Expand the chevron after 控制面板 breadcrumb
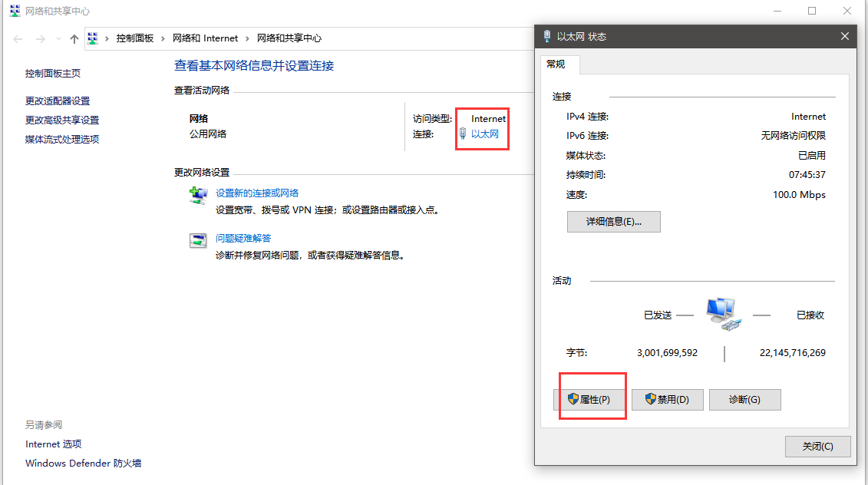Image resolution: width=868 pixels, height=485 pixels. [163, 39]
